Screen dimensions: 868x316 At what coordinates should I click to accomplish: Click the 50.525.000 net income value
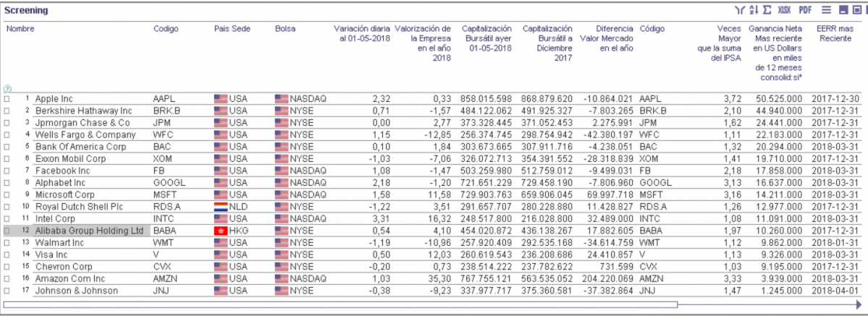click(x=779, y=99)
